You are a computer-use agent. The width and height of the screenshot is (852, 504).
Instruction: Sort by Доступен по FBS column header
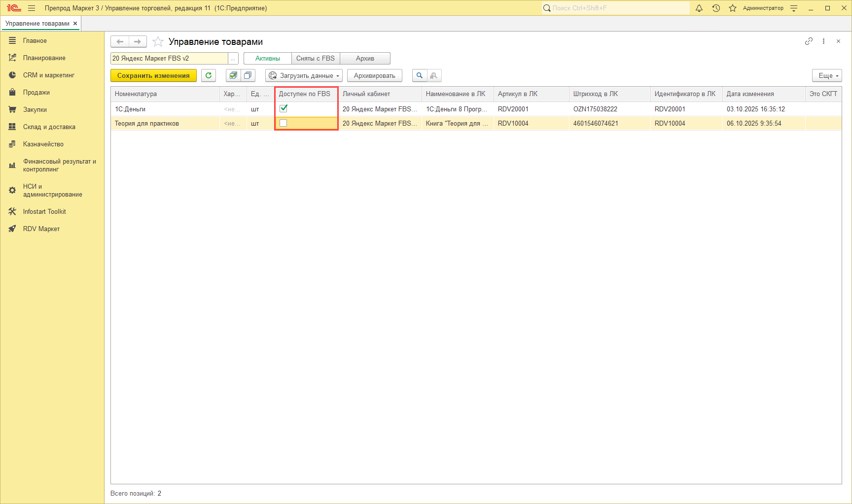tap(306, 94)
